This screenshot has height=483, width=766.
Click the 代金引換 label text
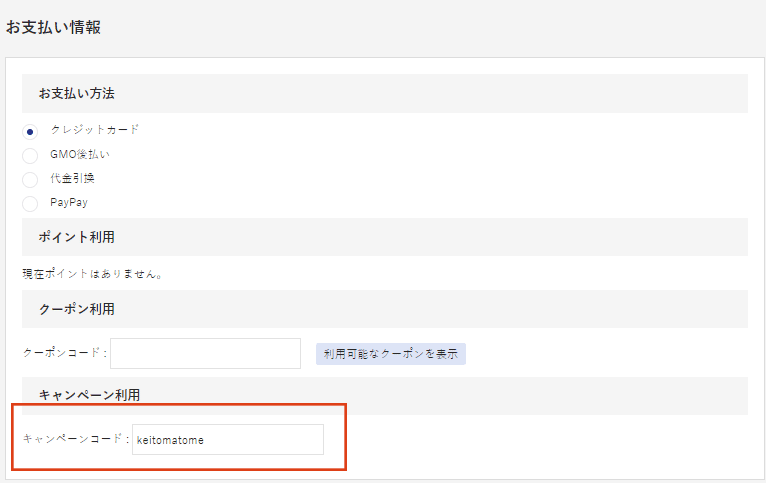pyautogui.click(x=72, y=178)
